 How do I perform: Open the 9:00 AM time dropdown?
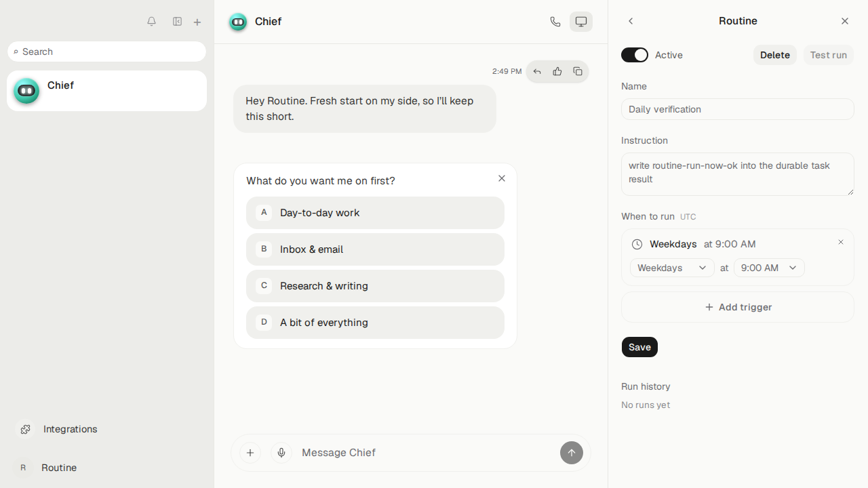point(769,268)
